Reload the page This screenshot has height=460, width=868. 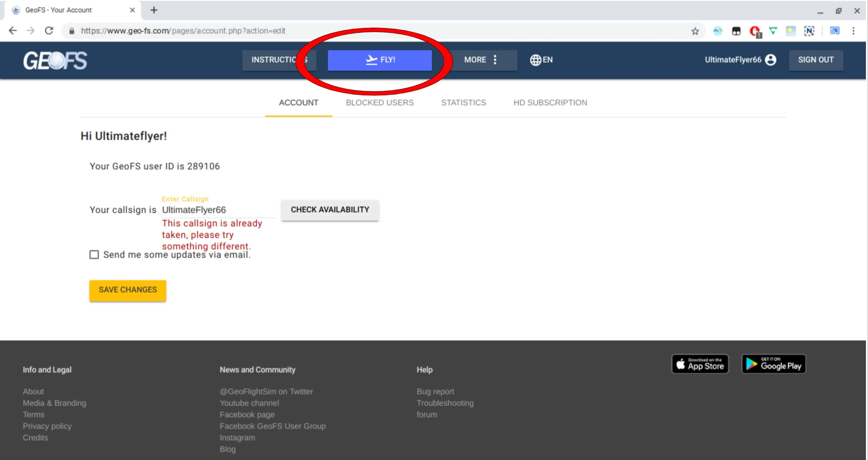point(49,31)
